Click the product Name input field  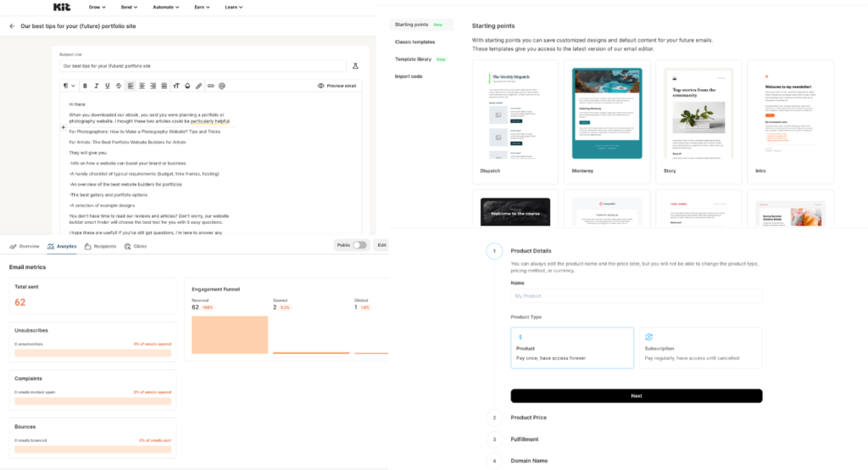click(636, 296)
